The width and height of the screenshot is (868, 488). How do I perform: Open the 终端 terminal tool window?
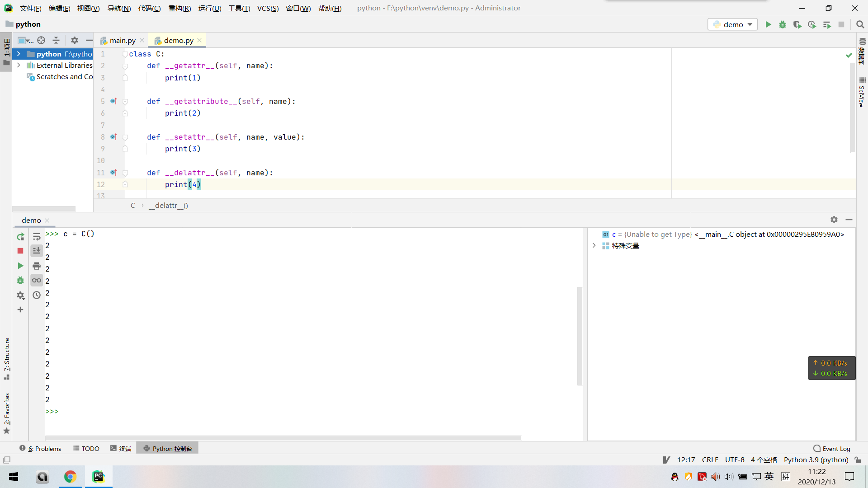coord(120,448)
